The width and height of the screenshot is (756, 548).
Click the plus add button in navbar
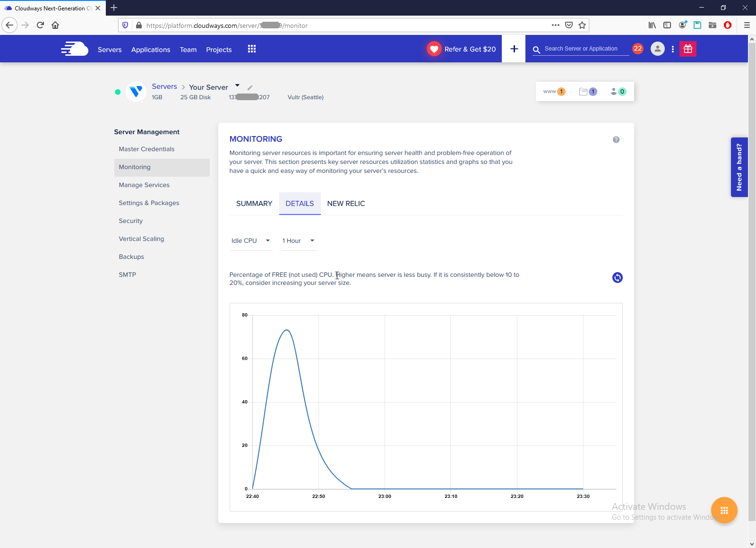514,49
